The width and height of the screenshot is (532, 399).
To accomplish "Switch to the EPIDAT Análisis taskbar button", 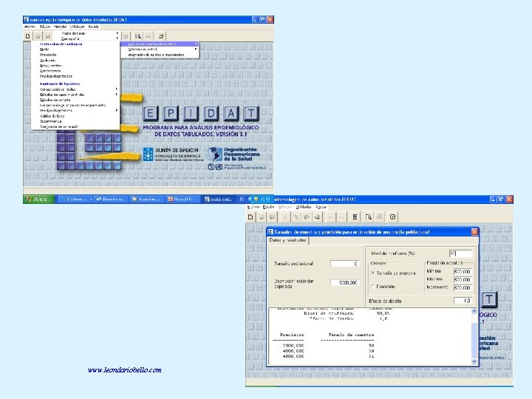I will (x=218, y=199).
